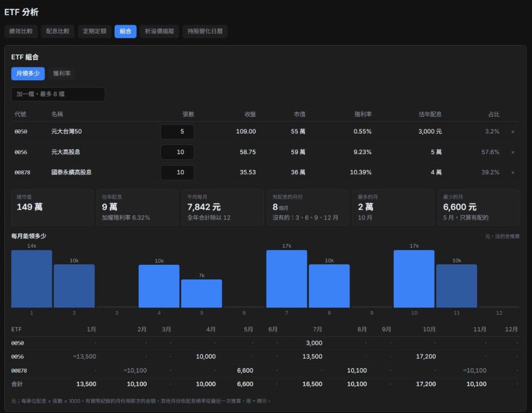Remove the 0056 元大高股息 row
This screenshot has height=413, width=532.
513,153
